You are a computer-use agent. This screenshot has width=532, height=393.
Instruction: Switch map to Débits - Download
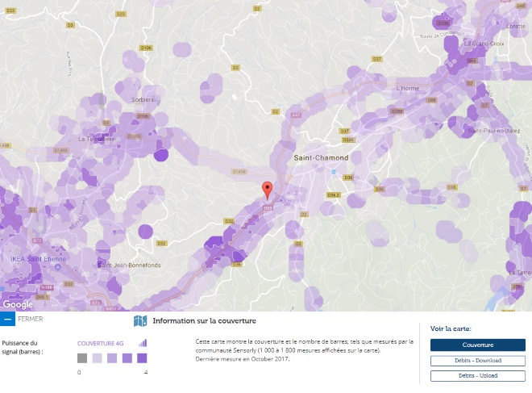pos(477,361)
